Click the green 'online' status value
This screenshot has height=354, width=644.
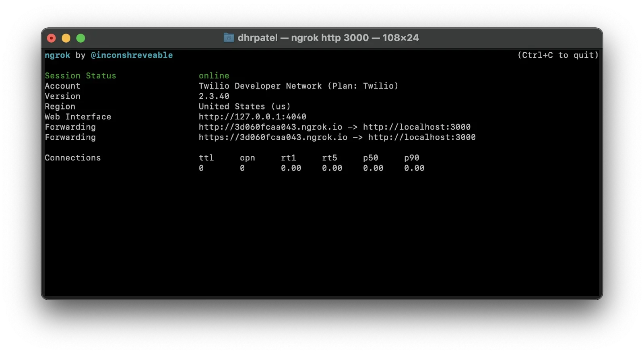point(214,76)
